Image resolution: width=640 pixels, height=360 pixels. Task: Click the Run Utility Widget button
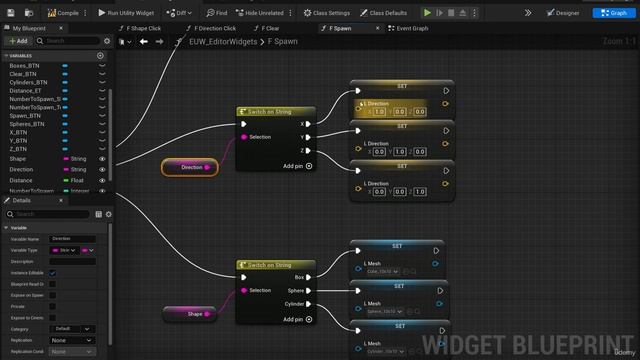pos(126,13)
